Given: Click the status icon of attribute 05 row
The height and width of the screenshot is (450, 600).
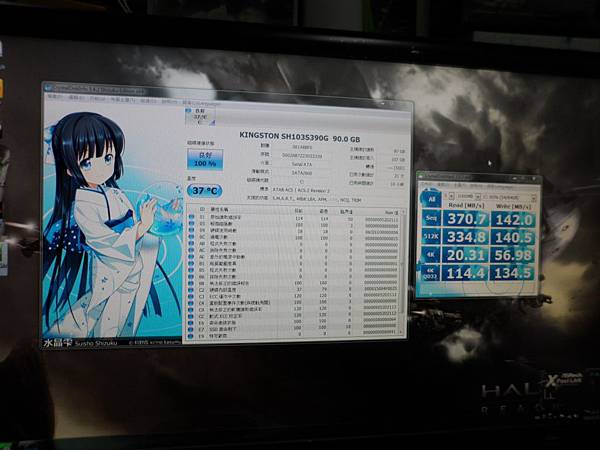Looking at the screenshot, I should (x=191, y=224).
